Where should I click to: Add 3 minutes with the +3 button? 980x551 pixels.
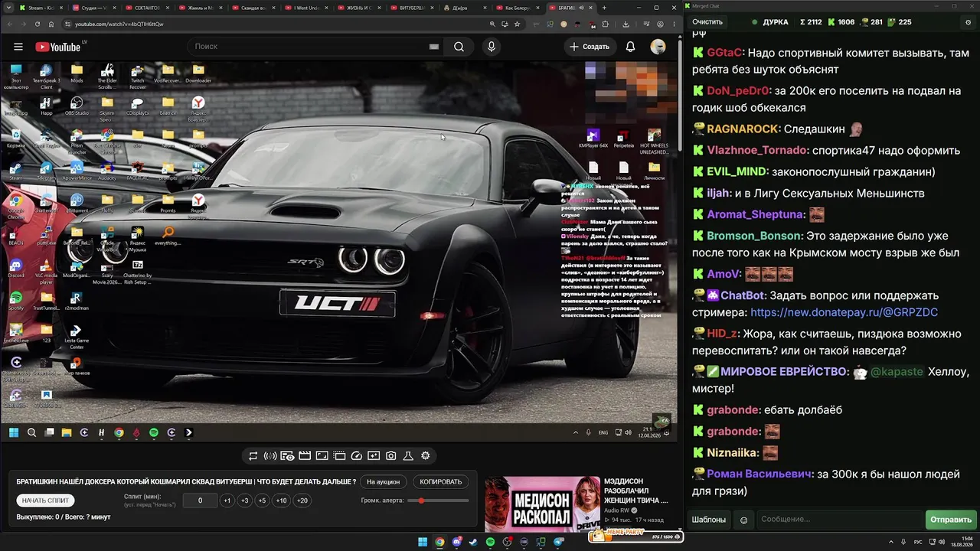(x=244, y=500)
